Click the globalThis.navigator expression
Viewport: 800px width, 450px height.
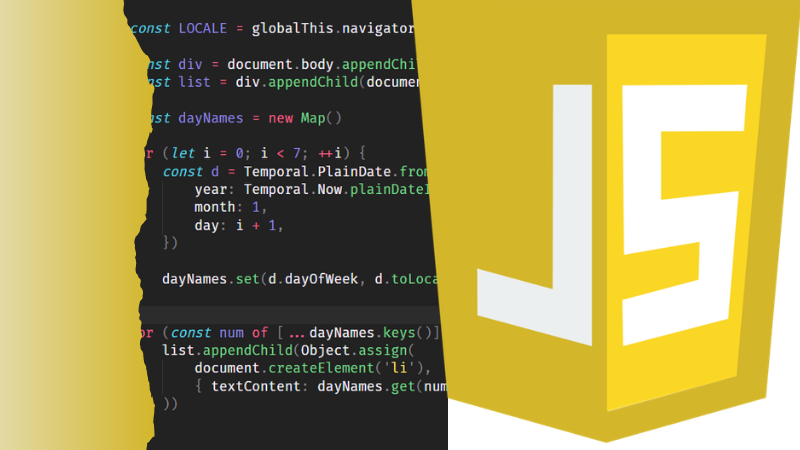[x=333, y=28]
